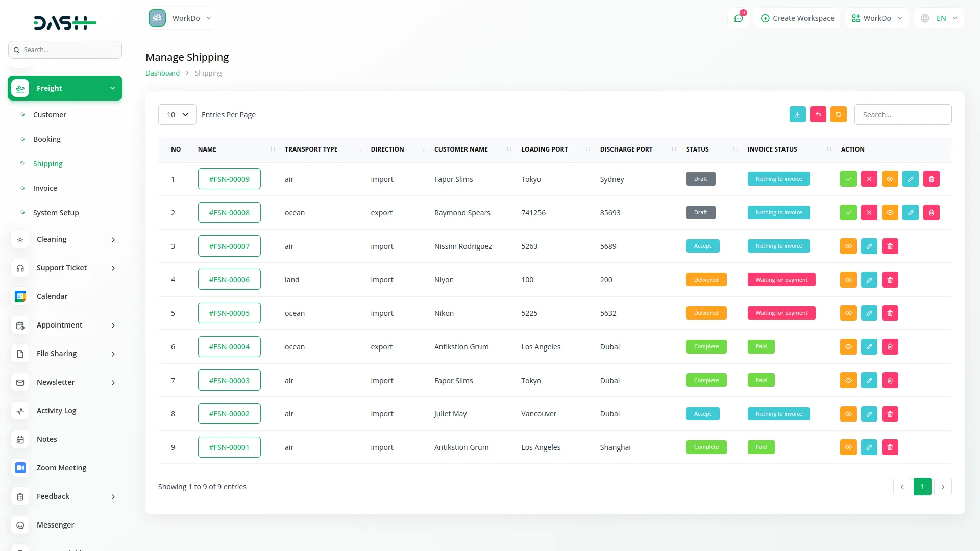Open the EN language selector dropdown

pyautogui.click(x=938, y=18)
